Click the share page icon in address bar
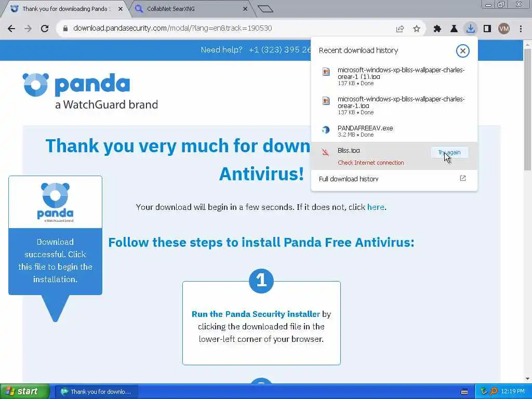This screenshot has height=399, width=532. (x=400, y=29)
